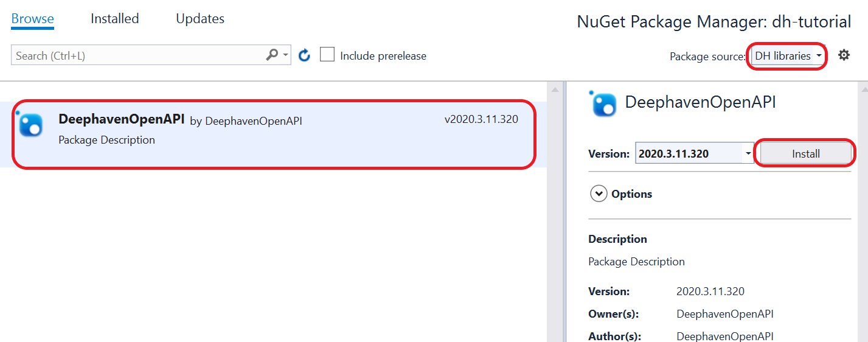The height and width of the screenshot is (342, 868).
Task: Open the Package source dropdown
Action: [x=787, y=56]
